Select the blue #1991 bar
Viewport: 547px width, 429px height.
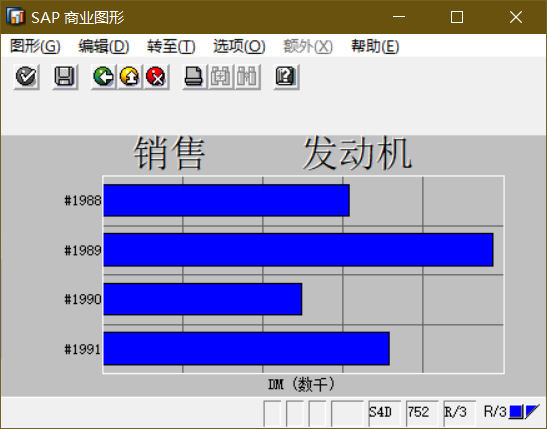click(246, 349)
